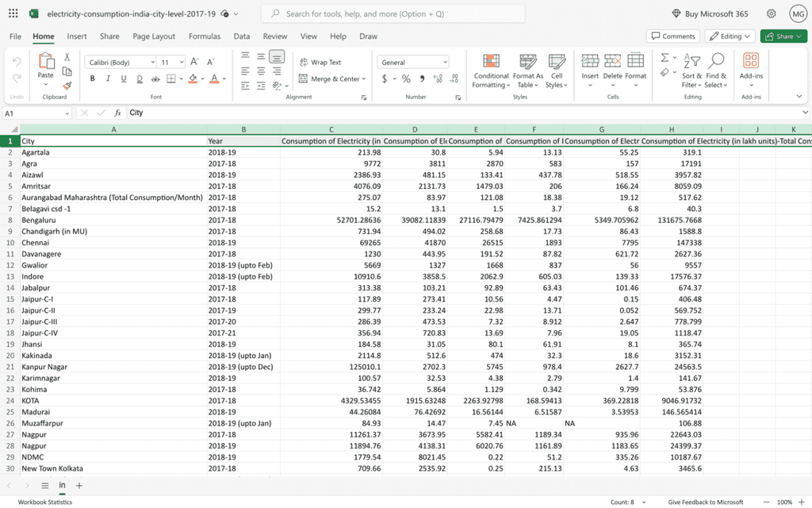Screen dimensions: 812x508
Task: Switch to the Formulas ribbon tab
Action: click(x=205, y=37)
